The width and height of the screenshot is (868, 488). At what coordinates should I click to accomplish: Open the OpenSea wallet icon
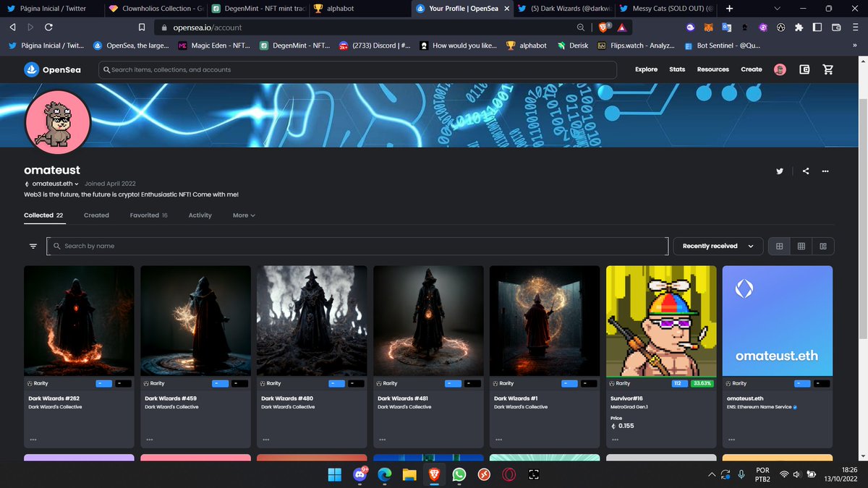[x=804, y=69]
